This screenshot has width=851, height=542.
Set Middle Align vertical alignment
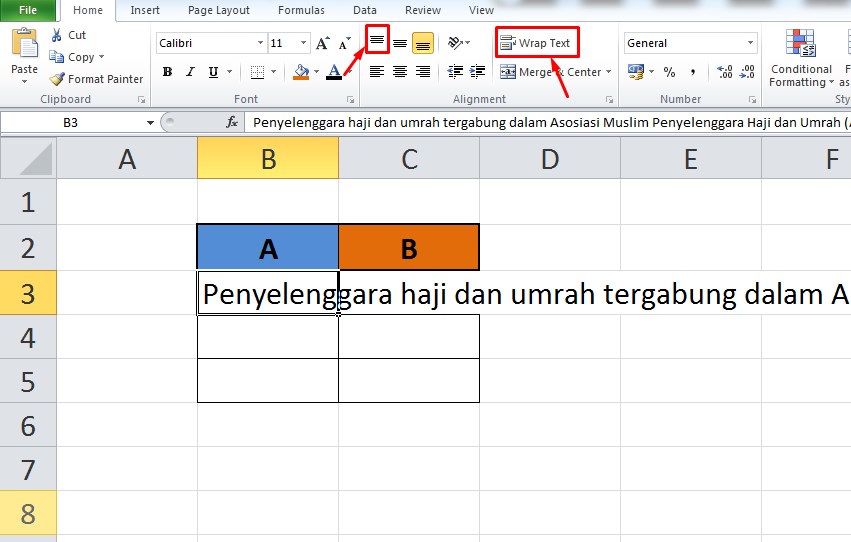(400, 43)
